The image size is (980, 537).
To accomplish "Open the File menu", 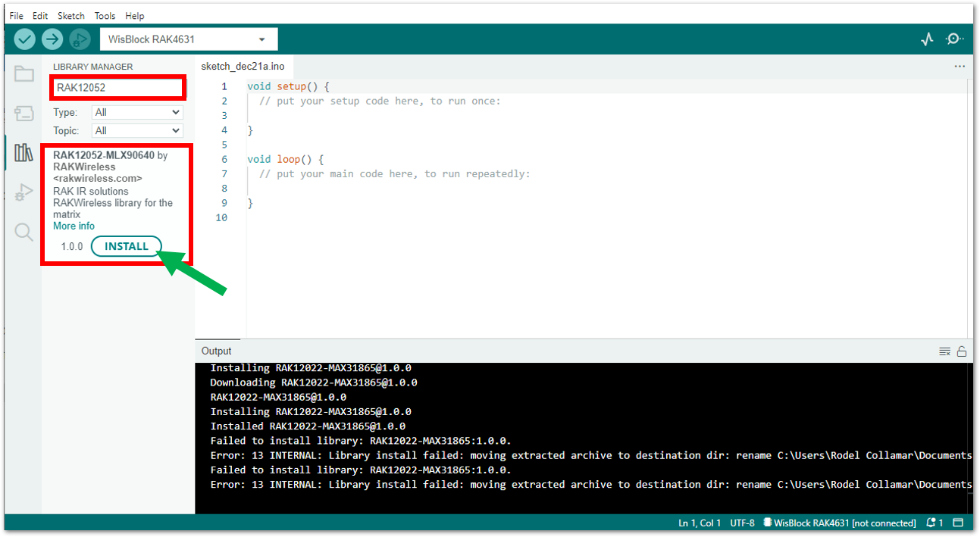I will 16,16.
